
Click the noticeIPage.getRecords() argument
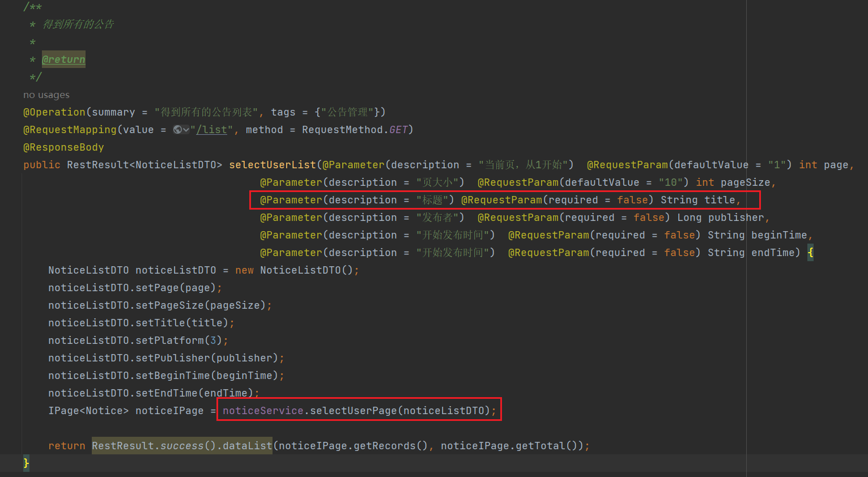click(353, 446)
